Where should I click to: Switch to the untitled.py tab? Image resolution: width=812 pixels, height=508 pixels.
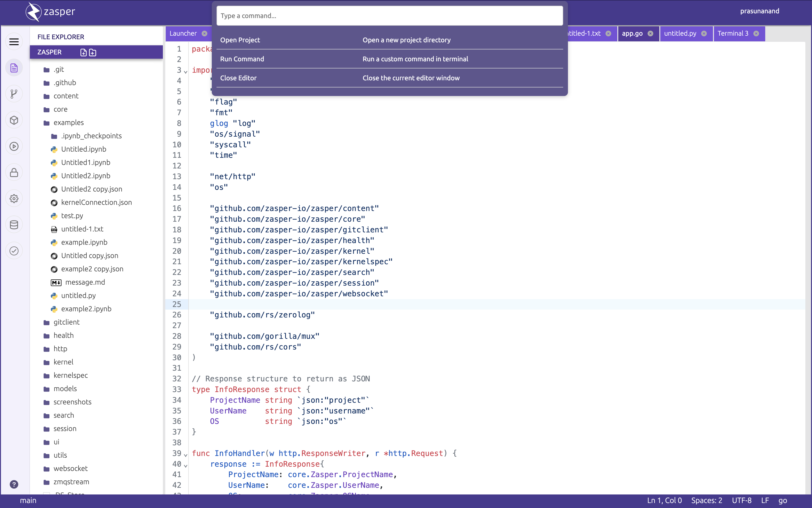click(x=680, y=33)
